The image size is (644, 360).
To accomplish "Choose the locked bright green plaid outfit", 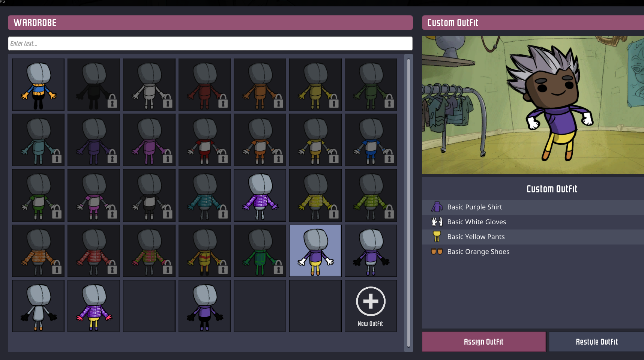I will coord(260,250).
